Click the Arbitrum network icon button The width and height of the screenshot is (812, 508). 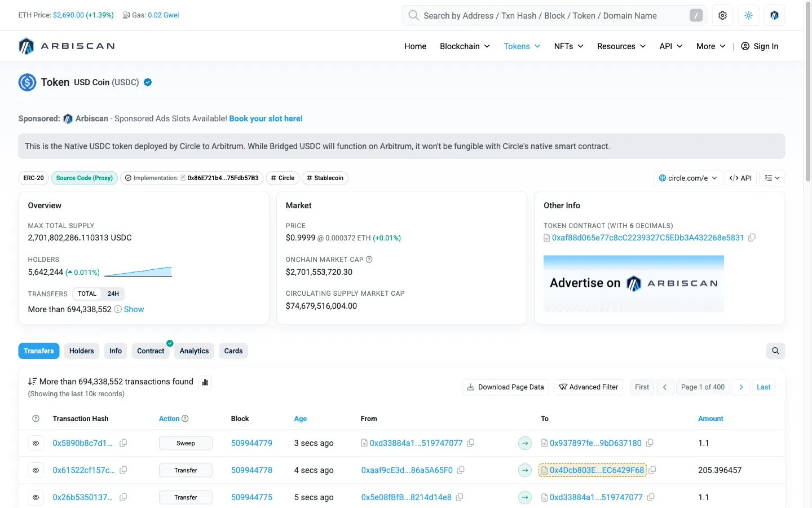(x=774, y=16)
